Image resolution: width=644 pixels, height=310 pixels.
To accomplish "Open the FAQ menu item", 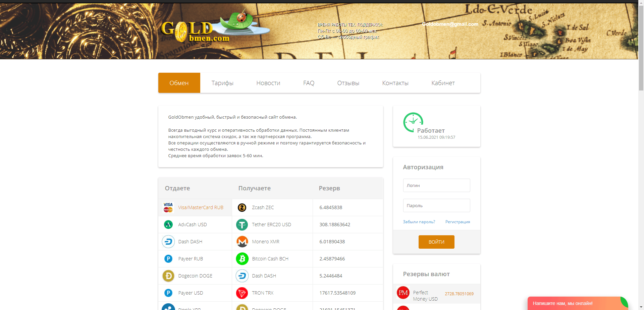I will 309,83.
